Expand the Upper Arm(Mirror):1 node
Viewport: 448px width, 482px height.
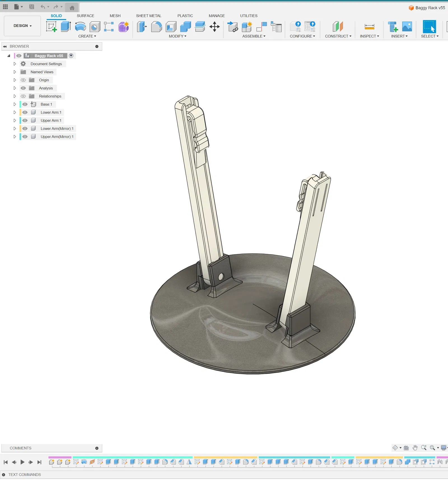[15, 137]
